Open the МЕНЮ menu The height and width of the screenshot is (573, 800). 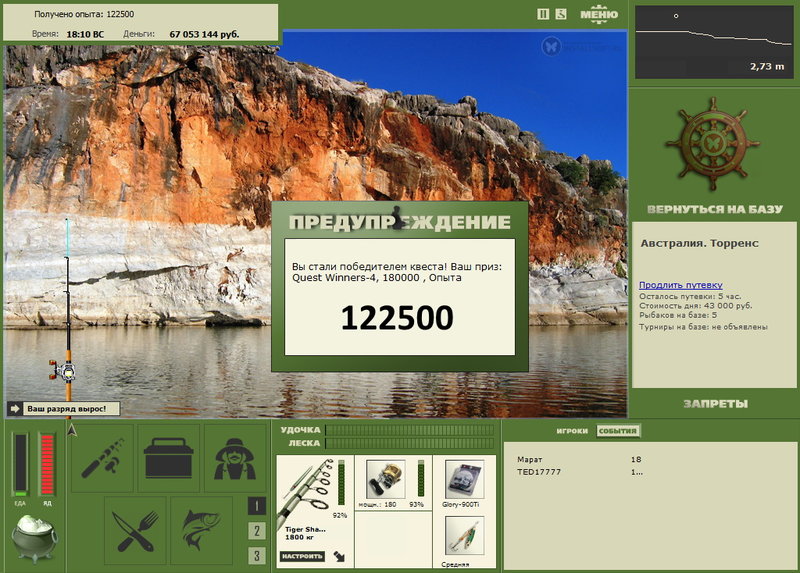pos(599,14)
